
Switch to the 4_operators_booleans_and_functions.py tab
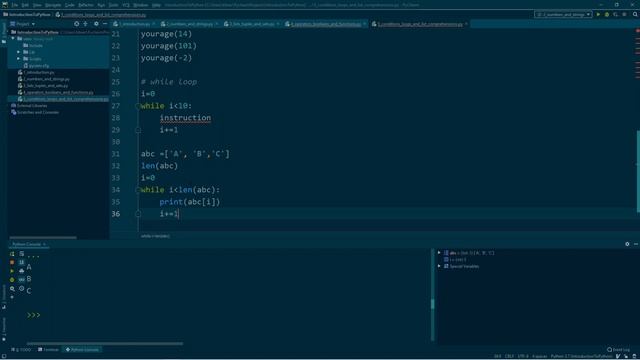(325, 24)
